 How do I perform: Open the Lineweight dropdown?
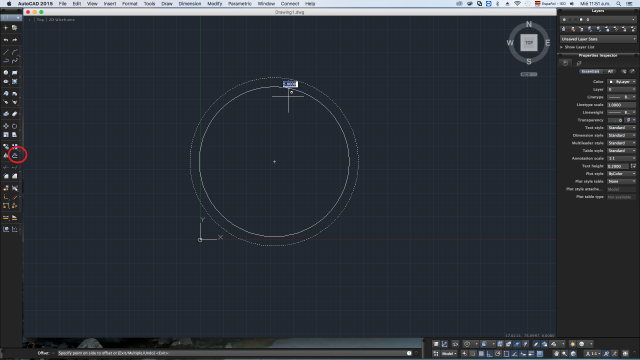click(x=622, y=112)
